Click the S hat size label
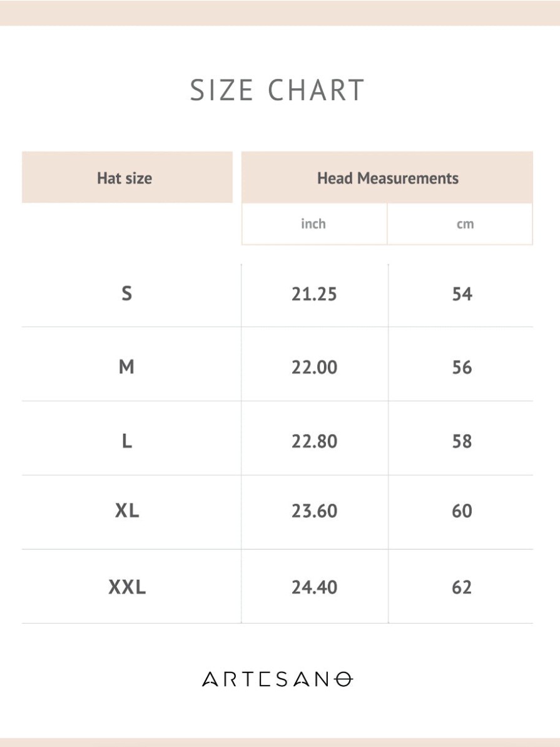The image size is (560, 747). pos(126,293)
